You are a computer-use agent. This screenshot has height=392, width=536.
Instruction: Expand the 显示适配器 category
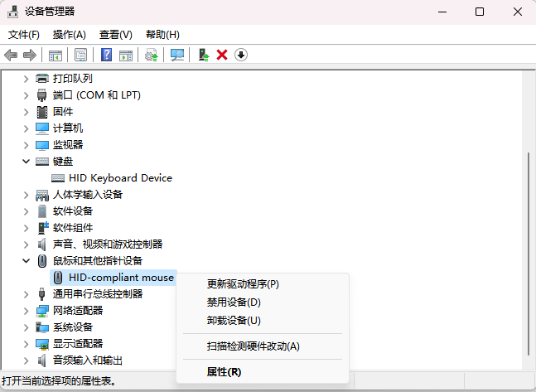pos(26,344)
